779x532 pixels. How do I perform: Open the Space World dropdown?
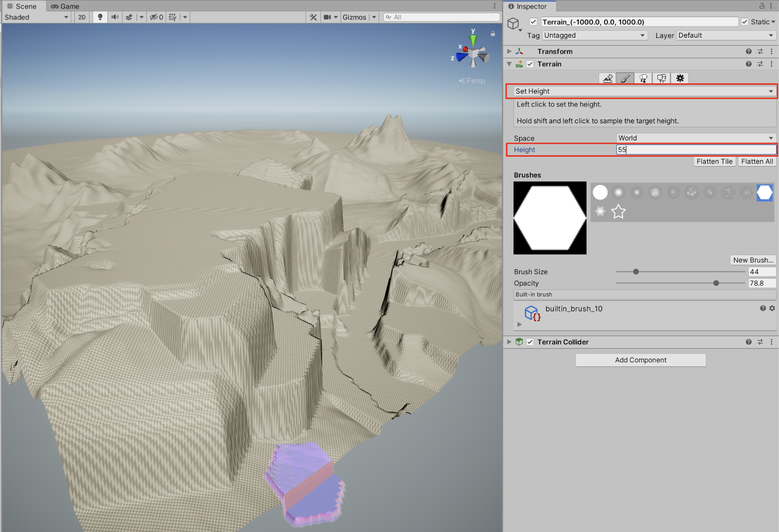(x=696, y=138)
